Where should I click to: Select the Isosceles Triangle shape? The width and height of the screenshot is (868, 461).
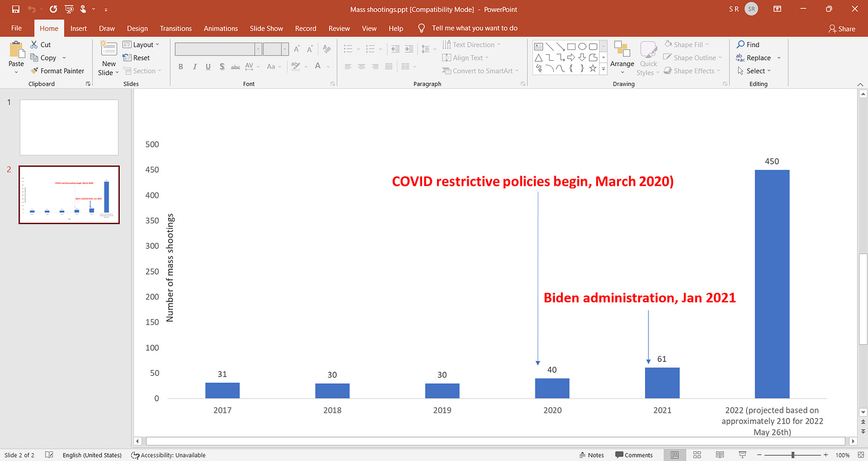538,58
